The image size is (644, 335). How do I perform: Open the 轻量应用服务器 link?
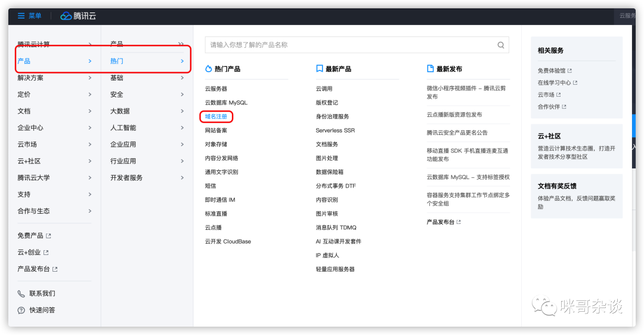335,269
